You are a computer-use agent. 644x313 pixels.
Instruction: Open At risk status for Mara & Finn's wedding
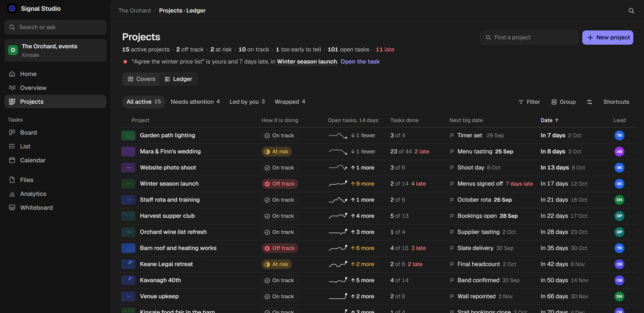click(x=276, y=152)
